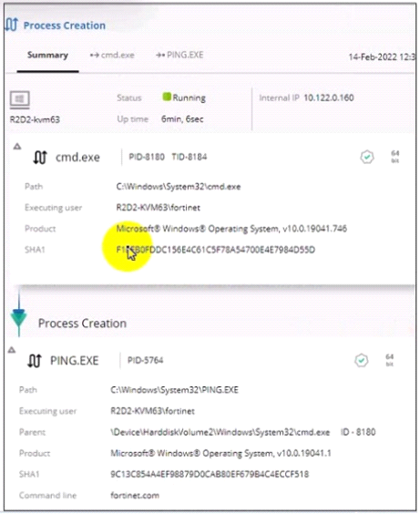
Task: Click the Internal IP value 10.122.0.160
Action: point(329,98)
